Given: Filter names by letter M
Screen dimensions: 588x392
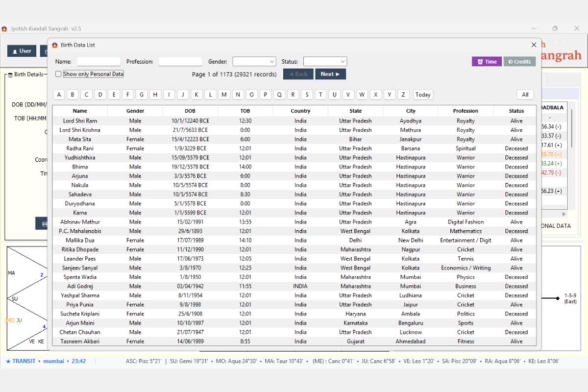Looking at the screenshot, I should tap(224, 95).
